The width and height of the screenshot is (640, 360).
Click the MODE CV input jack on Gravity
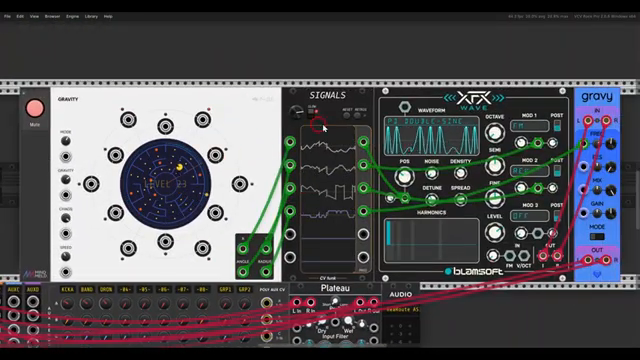pos(65,157)
